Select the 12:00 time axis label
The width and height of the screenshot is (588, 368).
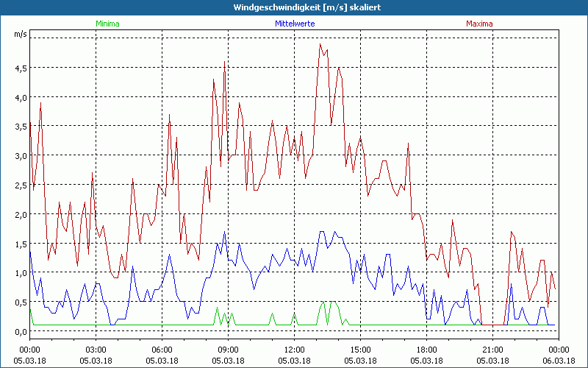tap(295, 349)
